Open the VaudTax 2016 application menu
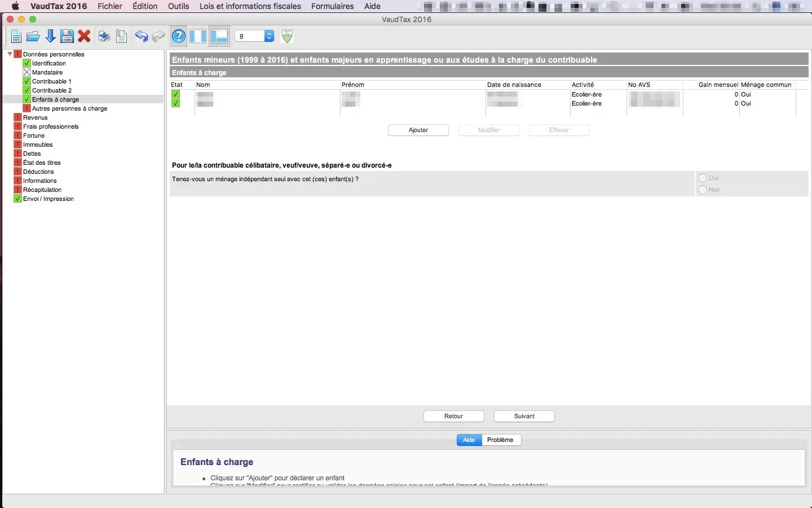 click(x=59, y=6)
